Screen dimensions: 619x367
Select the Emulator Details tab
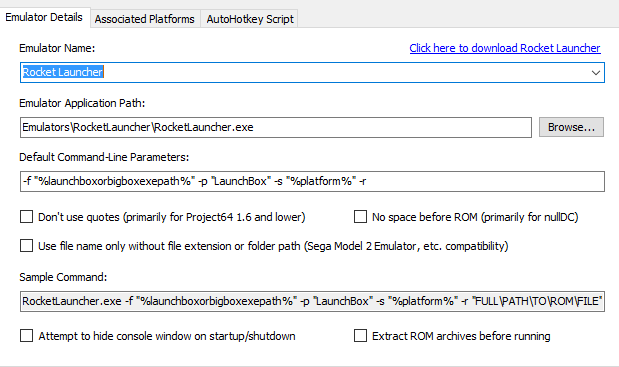(44, 17)
